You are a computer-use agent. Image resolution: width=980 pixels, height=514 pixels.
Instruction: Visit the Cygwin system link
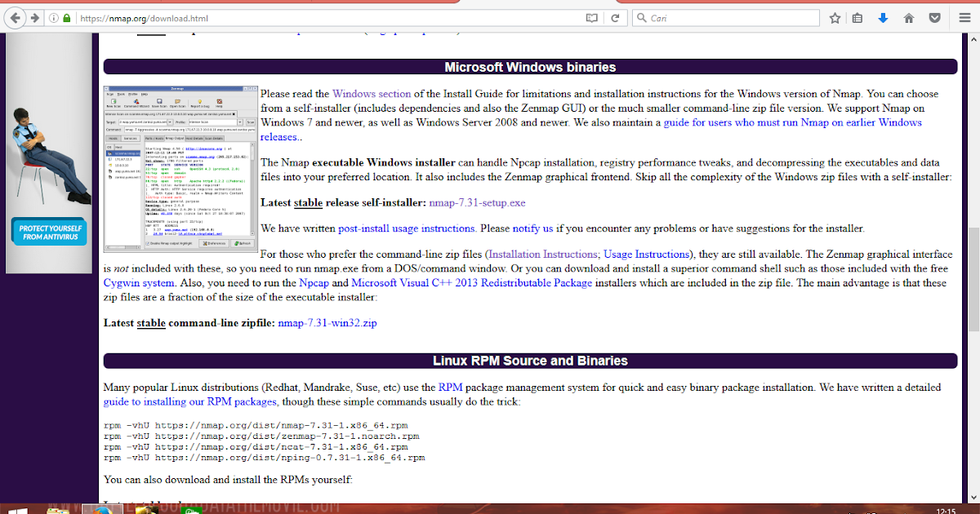[x=139, y=283]
